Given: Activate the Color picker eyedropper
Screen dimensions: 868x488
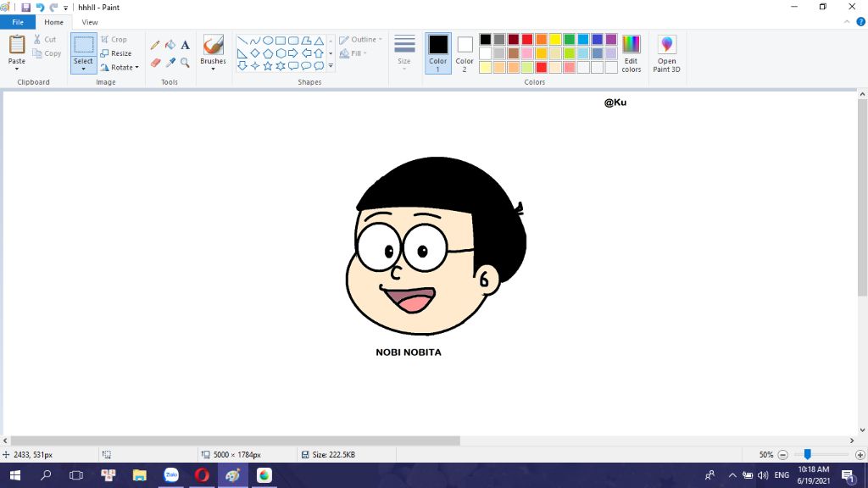Looking at the screenshot, I should pyautogui.click(x=170, y=63).
